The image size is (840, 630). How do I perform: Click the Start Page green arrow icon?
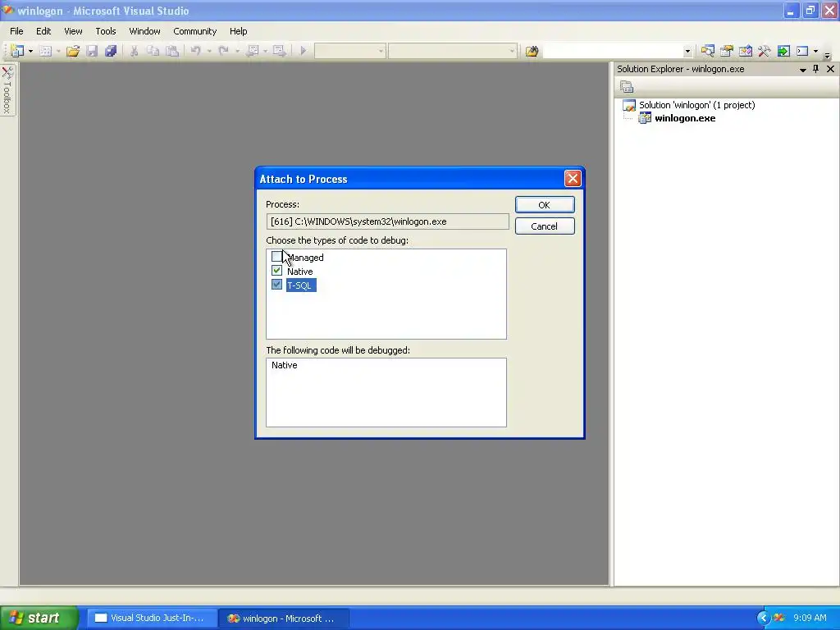click(783, 51)
